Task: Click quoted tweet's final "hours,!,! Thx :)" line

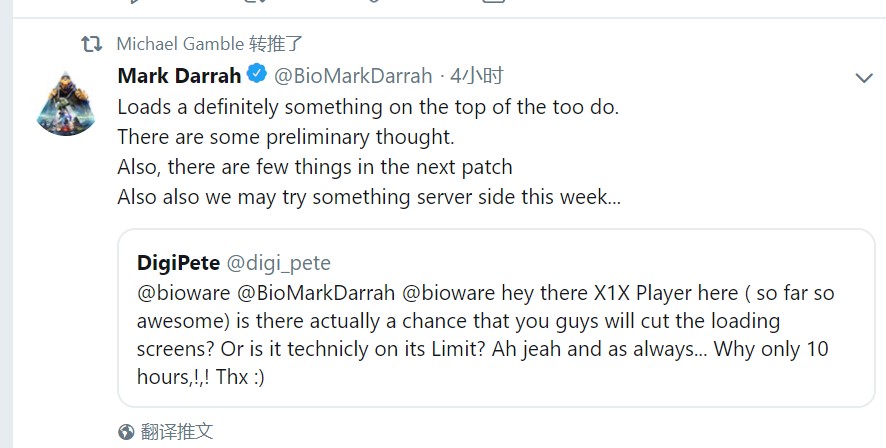Action: (200, 379)
